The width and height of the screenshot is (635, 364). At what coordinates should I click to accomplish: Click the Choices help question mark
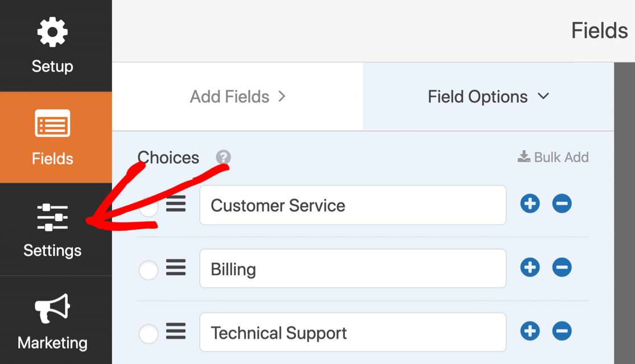(x=223, y=157)
